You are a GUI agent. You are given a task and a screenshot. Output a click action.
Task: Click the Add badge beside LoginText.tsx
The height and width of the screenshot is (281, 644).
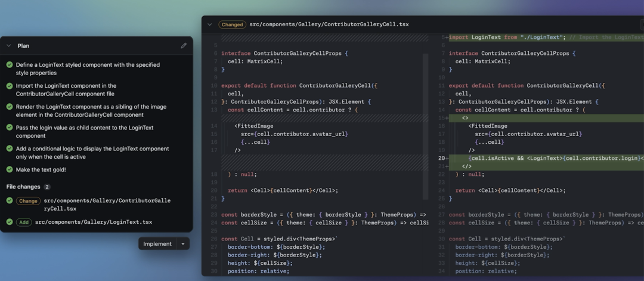(24, 223)
